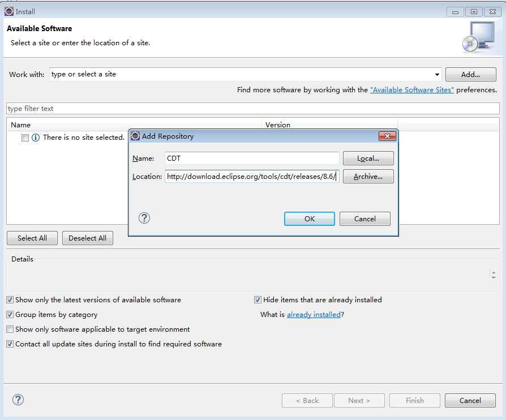This screenshot has width=506, height=420.
Task: Open the 'Work with' site dropdown arrow
Action: point(437,75)
